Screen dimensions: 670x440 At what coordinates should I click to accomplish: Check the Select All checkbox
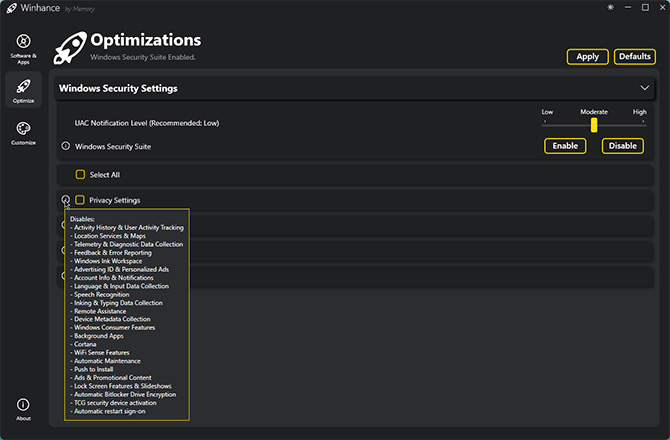click(x=80, y=174)
